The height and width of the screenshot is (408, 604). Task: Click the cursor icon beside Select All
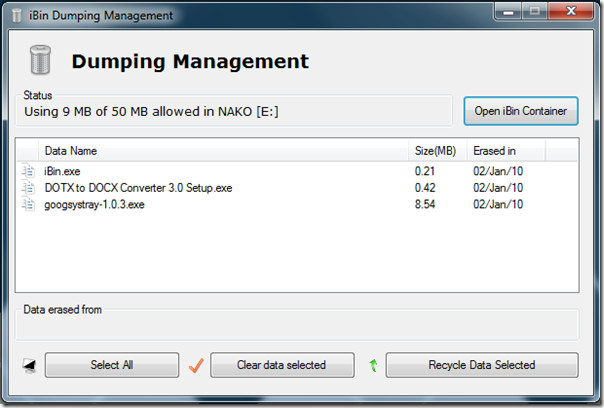click(30, 365)
